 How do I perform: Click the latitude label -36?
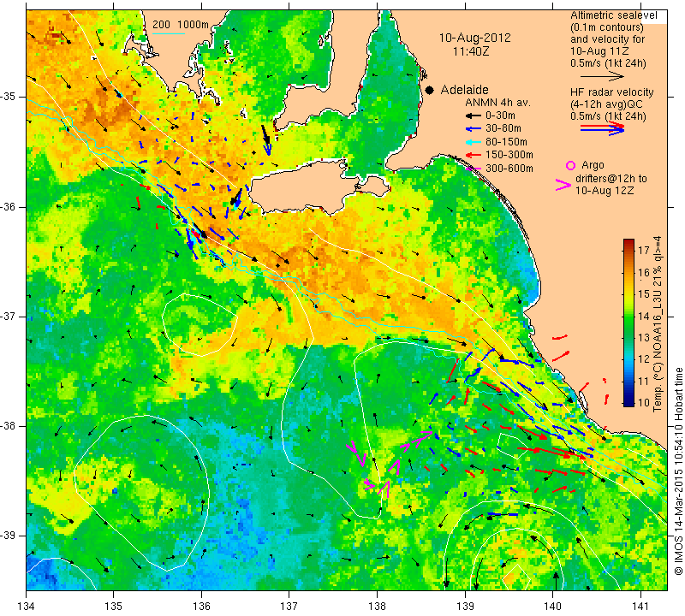point(8,206)
